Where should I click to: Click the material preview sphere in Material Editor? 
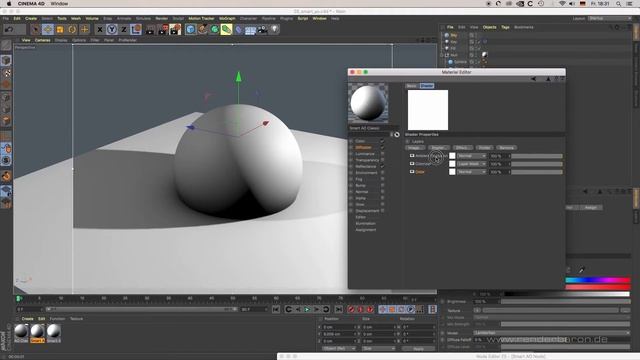368,103
